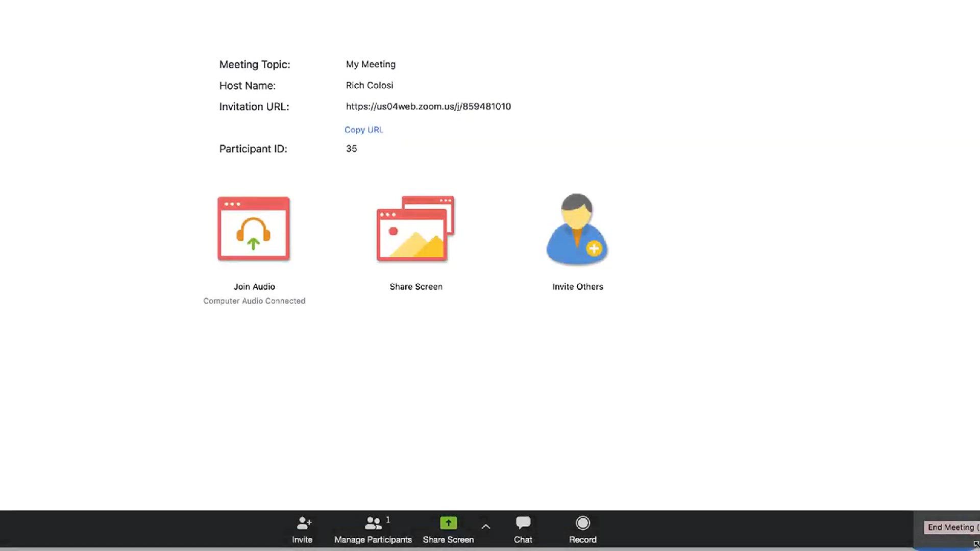Open the Manage Participants panel

click(373, 530)
